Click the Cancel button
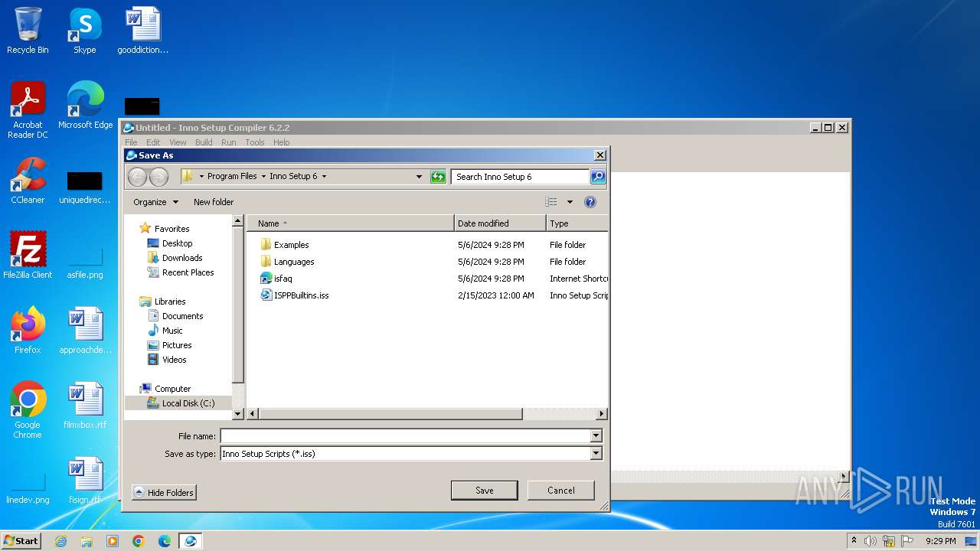Image resolution: width=980 pixels, height=551 pixels. coord(561,491)
